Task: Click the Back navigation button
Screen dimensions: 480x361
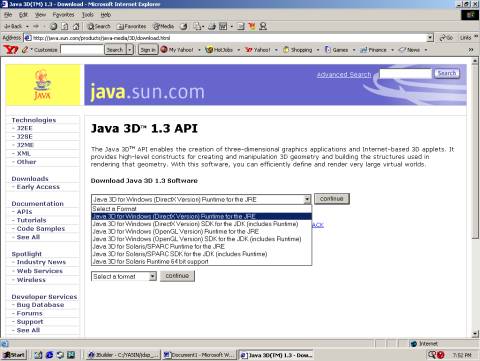Action: pos(13,26)
